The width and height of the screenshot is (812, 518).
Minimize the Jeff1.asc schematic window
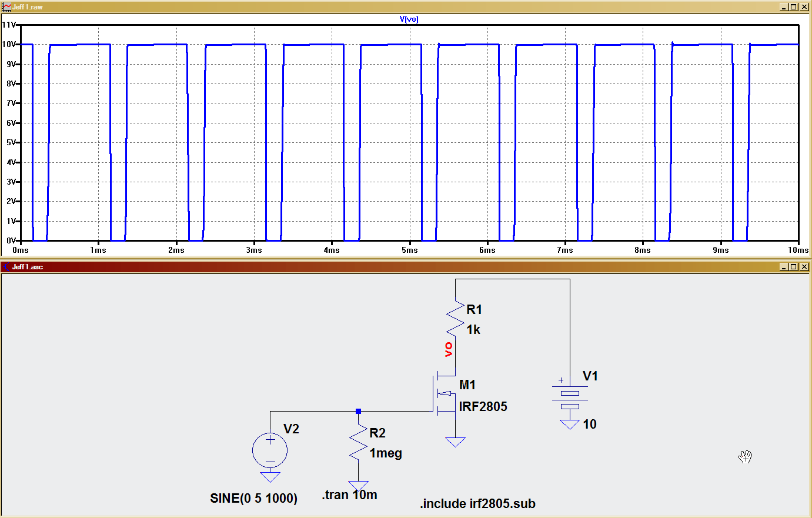click(784, 267)
